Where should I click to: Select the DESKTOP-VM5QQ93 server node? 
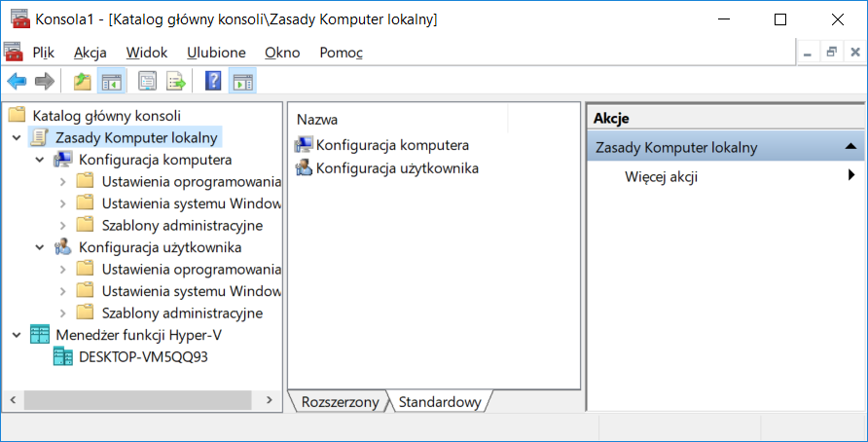(142, 356)
